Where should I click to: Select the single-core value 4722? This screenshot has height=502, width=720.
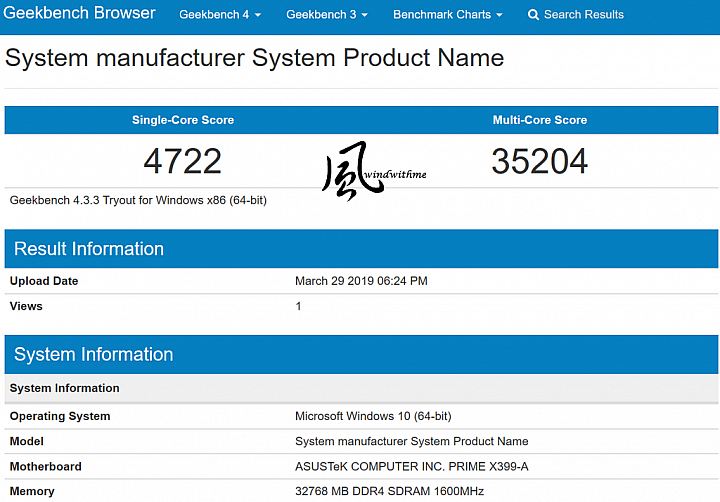pyautogui.click(x=183, y=161)
